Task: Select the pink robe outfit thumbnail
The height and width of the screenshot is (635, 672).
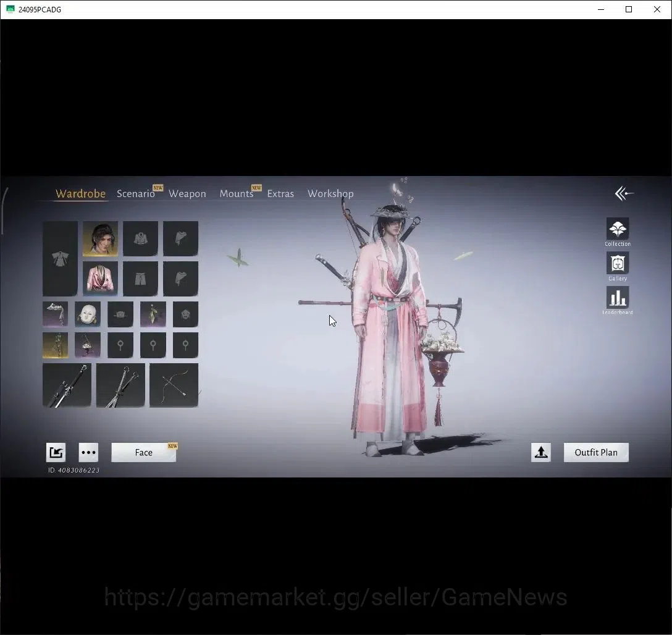Action: pyautogui.click(x=100, y=279)
